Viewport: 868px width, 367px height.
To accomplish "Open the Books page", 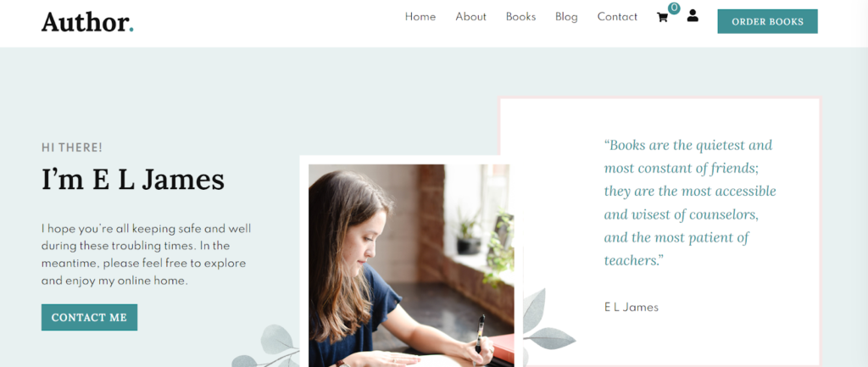I will click(x=521, y=17).
